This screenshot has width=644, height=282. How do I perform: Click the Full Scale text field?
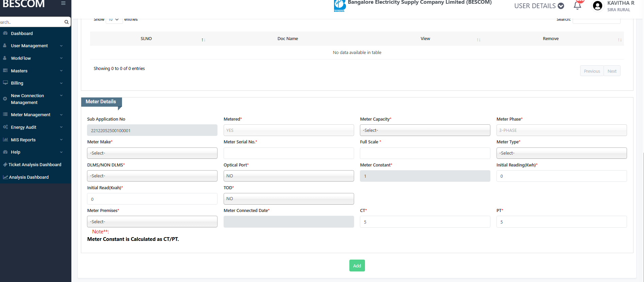(x=425, y=153)
